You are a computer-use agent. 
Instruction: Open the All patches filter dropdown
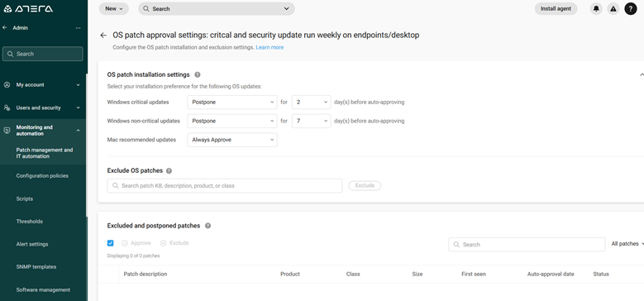click(x=627, y=244)
